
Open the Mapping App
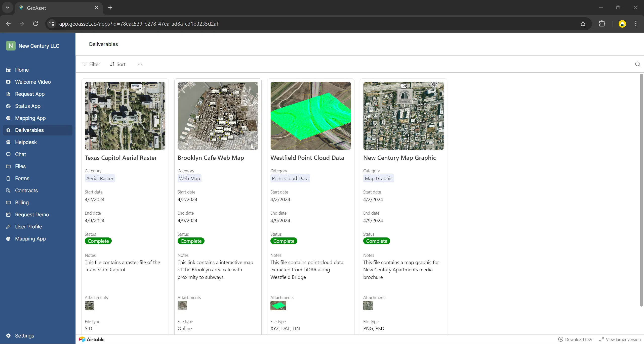(x=30, y=118)
